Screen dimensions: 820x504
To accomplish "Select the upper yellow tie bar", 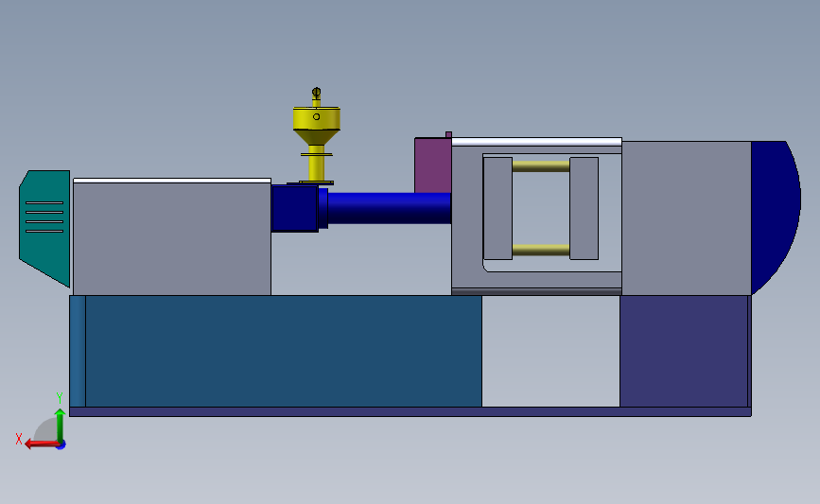I will point(541,166).
